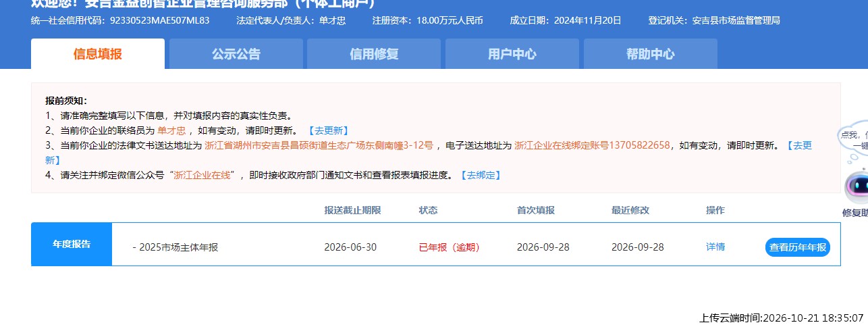
Task: Open the 帮助中心 tab
Action: tap(650, 54)
